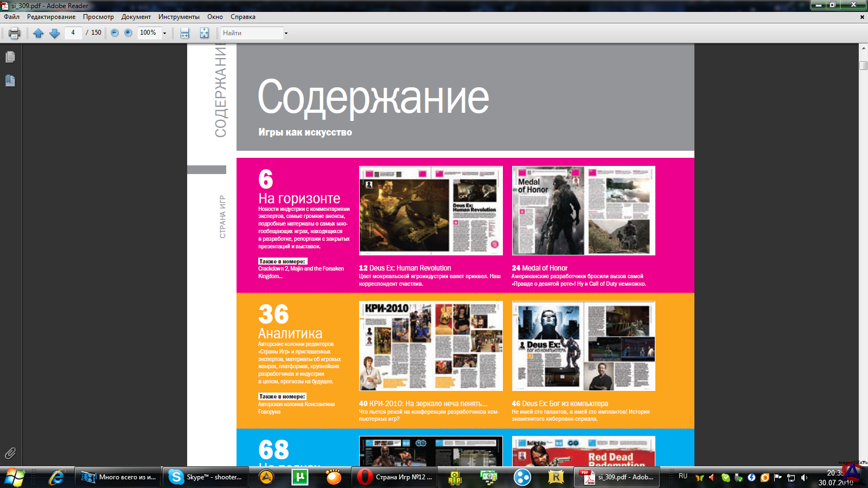
Task: Click the Red Dead Redemption thumbnail
Action: coord(584,451)
